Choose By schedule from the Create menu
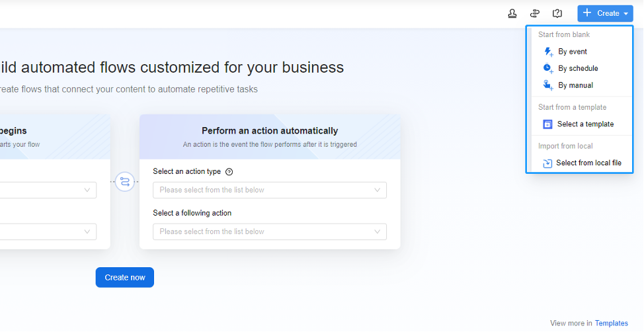Viewport: 644px width, 332px height. click(x=578, y=68)
